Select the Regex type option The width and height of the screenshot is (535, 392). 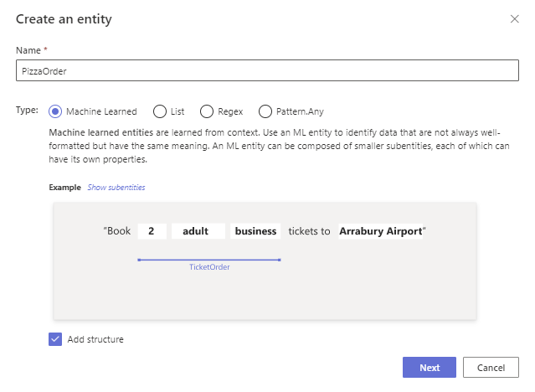pos(206,111)
